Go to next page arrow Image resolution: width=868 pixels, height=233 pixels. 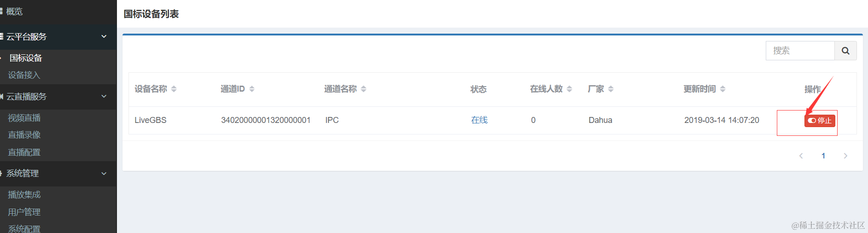[x=845, y=156]
